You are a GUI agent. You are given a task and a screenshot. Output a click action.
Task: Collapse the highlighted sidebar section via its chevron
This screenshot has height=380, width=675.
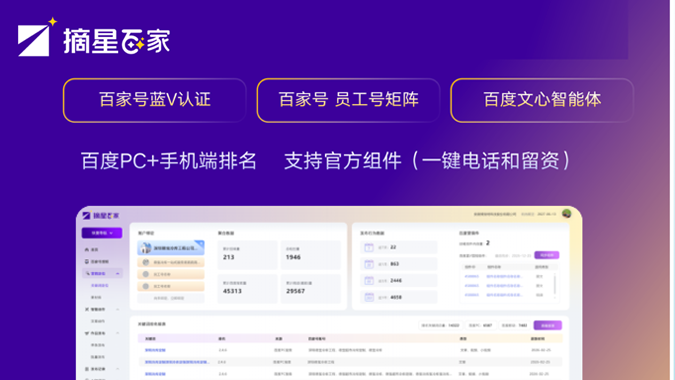click(x=118, y=273)
